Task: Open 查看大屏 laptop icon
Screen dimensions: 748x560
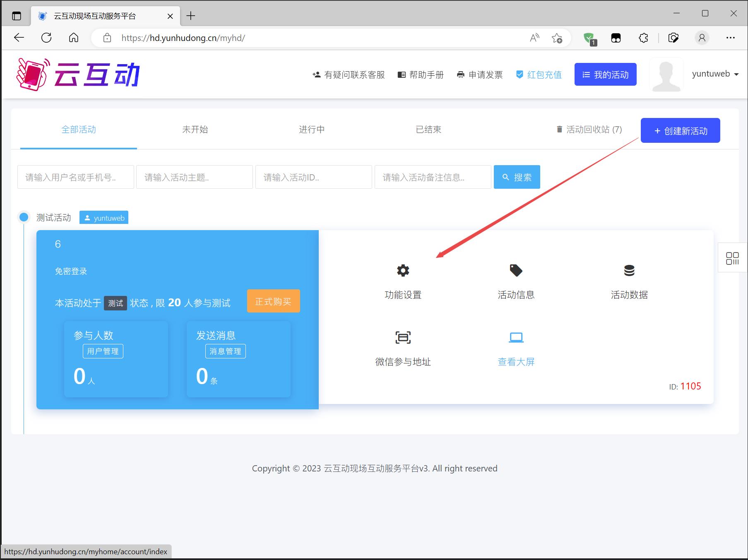Action: (516, 337)
